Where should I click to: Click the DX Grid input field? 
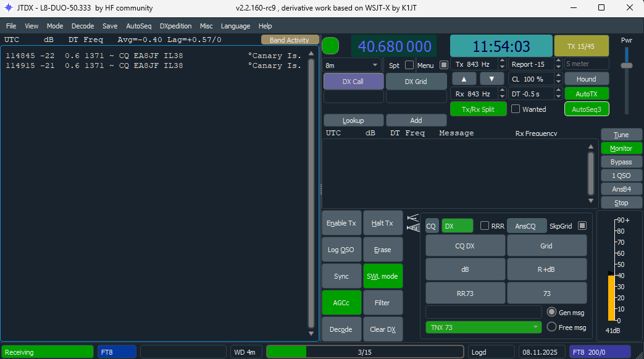pos(416,96)
